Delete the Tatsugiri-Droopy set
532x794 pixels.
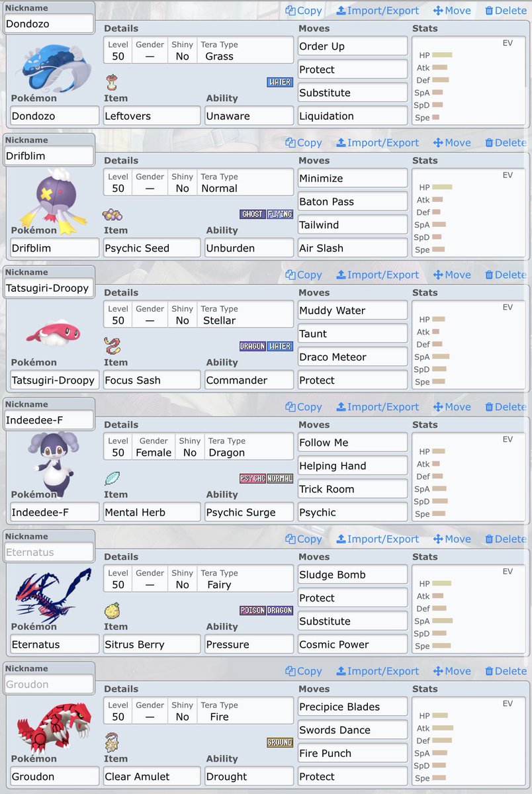tap(506, 275)
